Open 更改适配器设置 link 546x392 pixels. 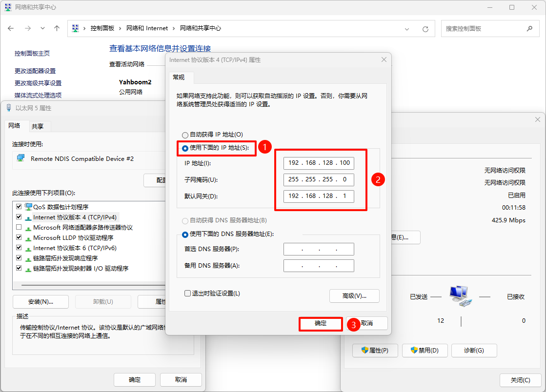[x=35, y=71]
